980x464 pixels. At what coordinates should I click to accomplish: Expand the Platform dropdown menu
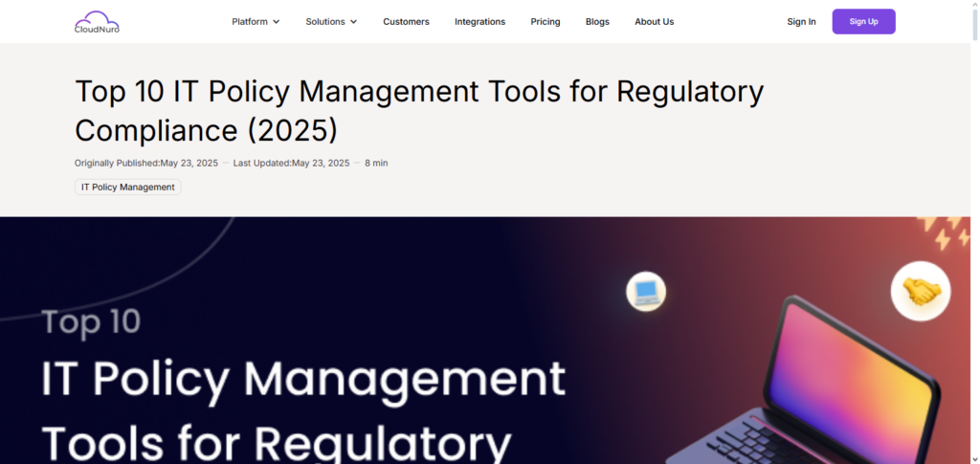click(x=256, y=22)
